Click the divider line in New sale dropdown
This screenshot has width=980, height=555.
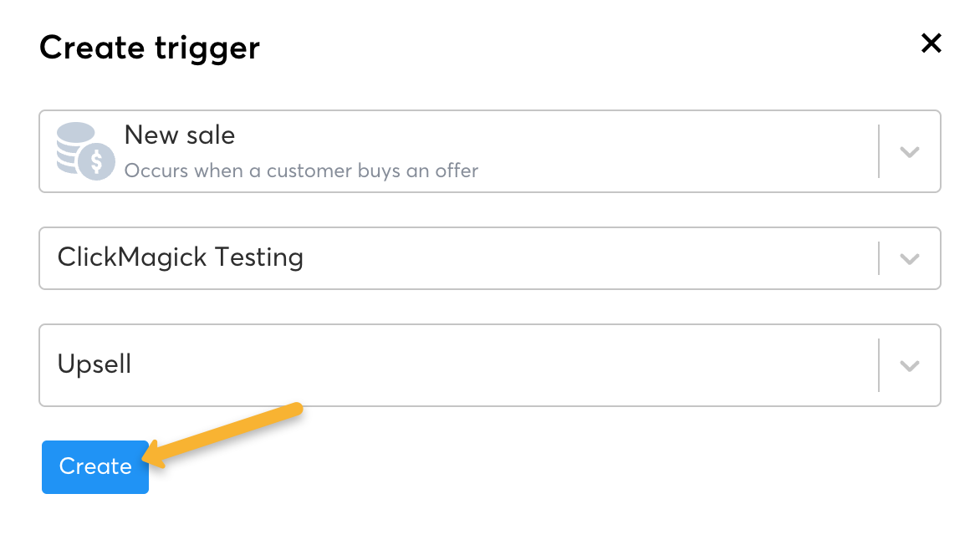pos(879,152)
